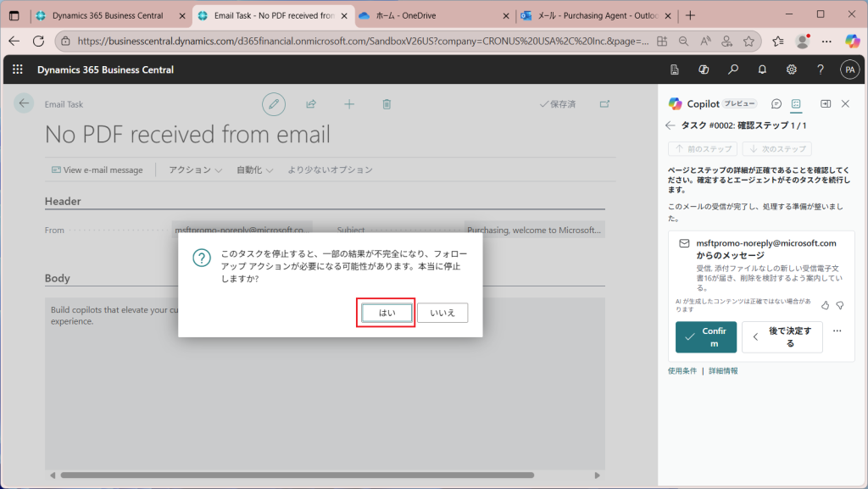Click 前のステップ button
This screenshot has width=868, height=489.
point(703,149)
